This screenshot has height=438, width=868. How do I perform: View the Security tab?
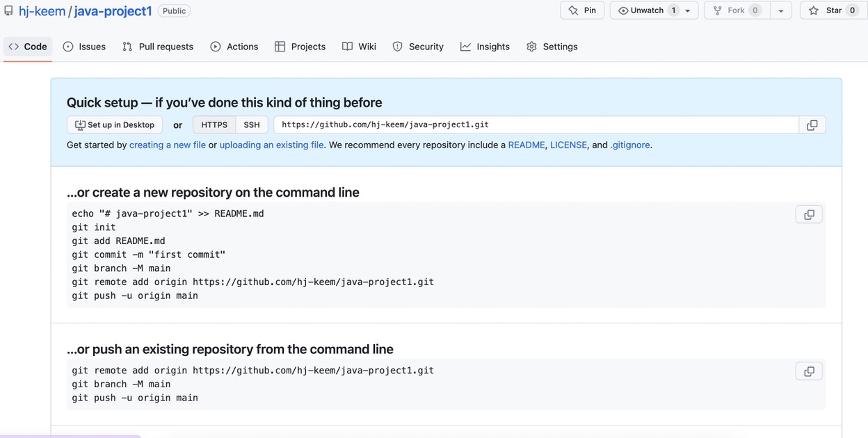point(418,47)
